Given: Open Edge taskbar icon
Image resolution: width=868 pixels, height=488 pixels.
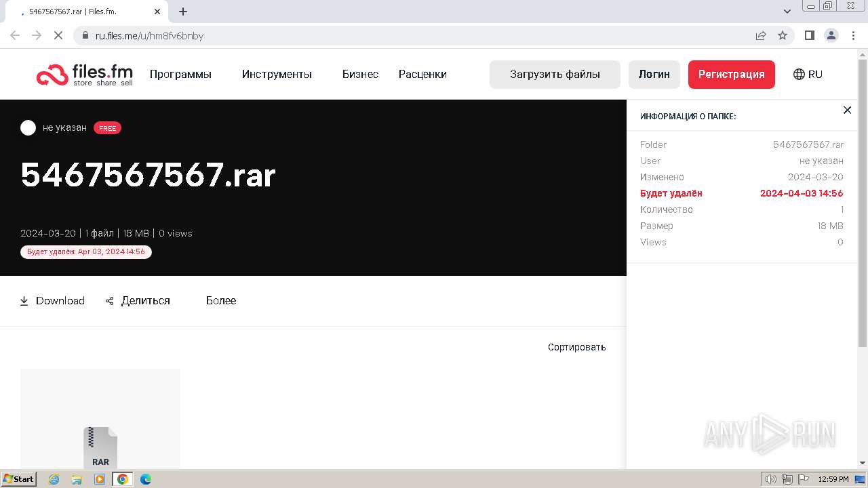Looking at the screenshot, I should pyautogui.click(x=146, y=479).
